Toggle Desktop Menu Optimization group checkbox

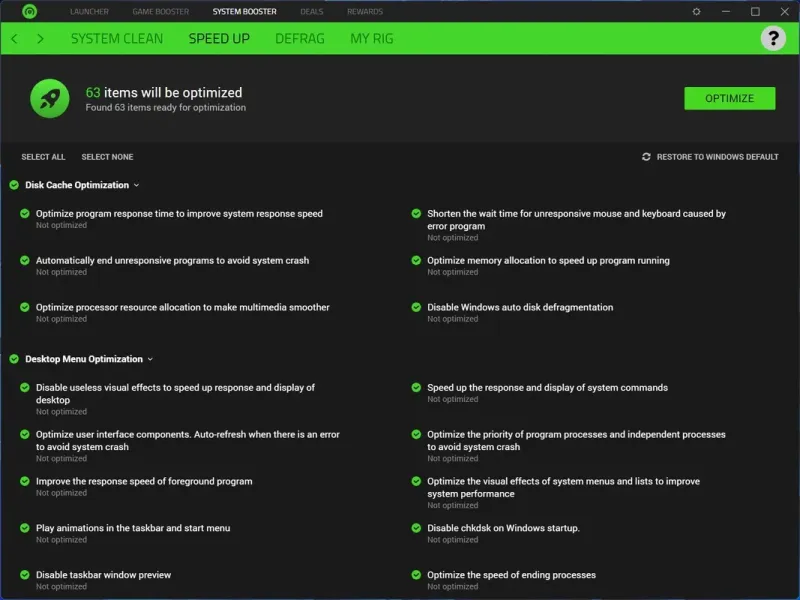click(x=14, y=359)
